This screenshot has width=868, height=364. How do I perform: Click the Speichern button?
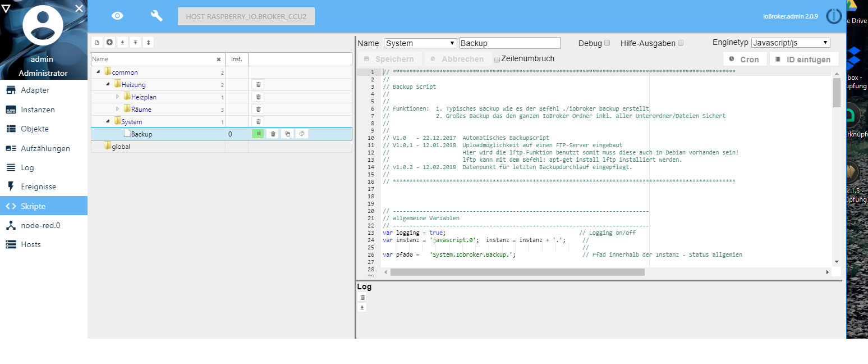coord(389,59)
